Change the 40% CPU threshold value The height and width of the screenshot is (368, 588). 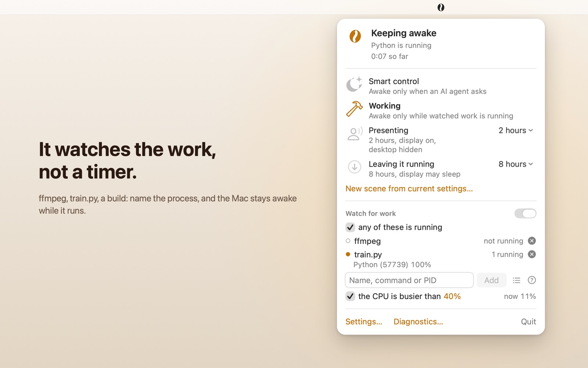(x=452, y=296)
